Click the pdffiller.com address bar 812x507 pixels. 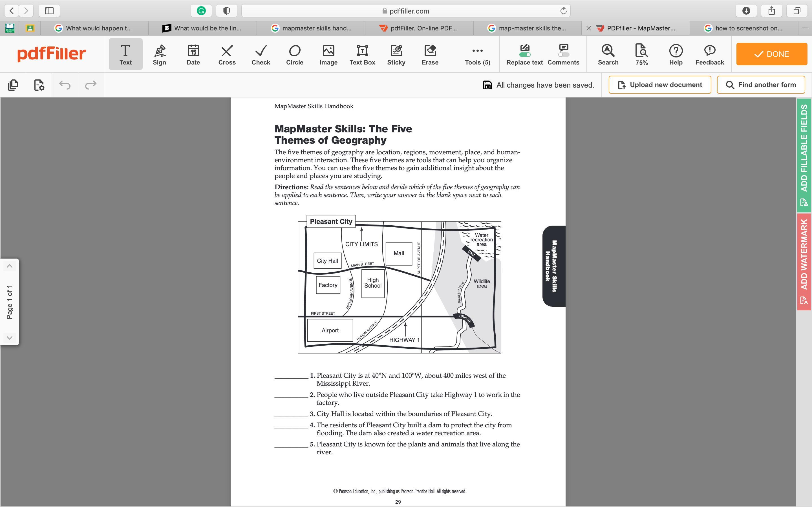pyautogui.click(x=405, y=11)
